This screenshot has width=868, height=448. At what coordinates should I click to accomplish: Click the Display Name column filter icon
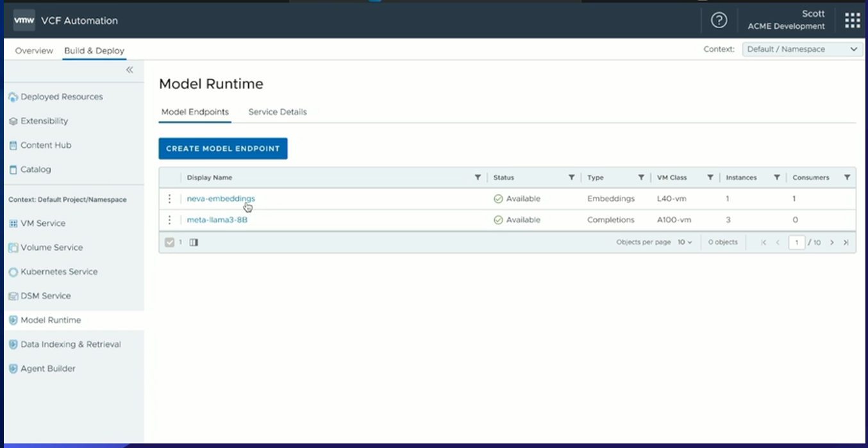[478, 178]
